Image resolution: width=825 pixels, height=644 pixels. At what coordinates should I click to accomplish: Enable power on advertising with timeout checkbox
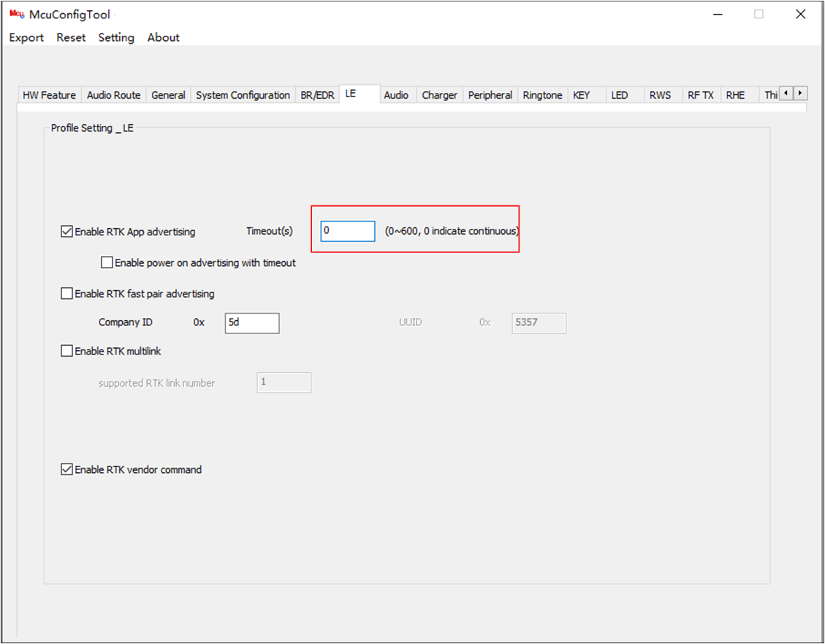[x=107, y=262]
